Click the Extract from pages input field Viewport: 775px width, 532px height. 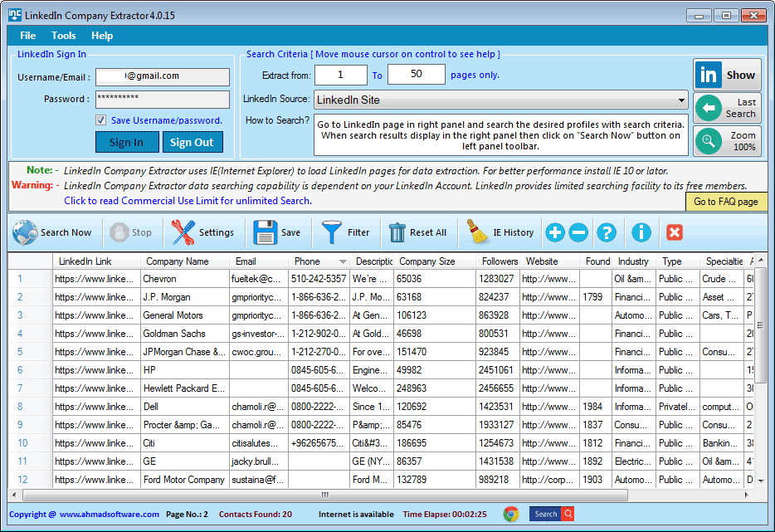340,74
